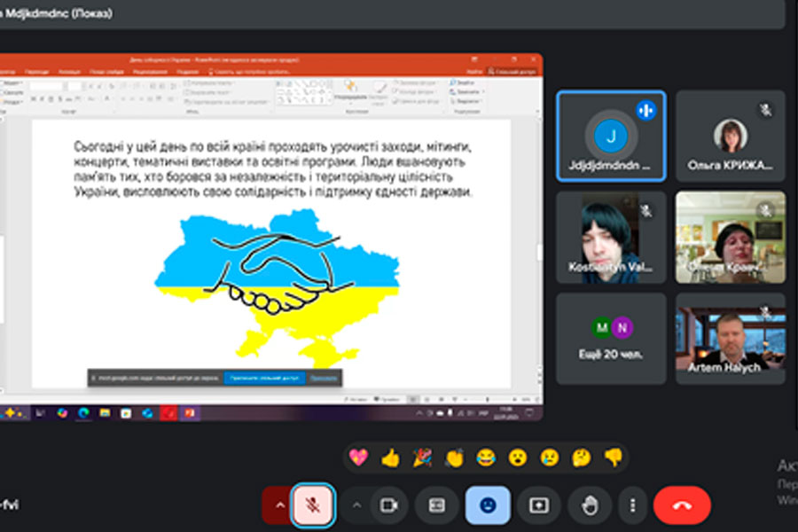Image resolution: width=798 pixels, height=532 pixels.
Task: Send the clapping hands reaction
Action: point(454,458)
